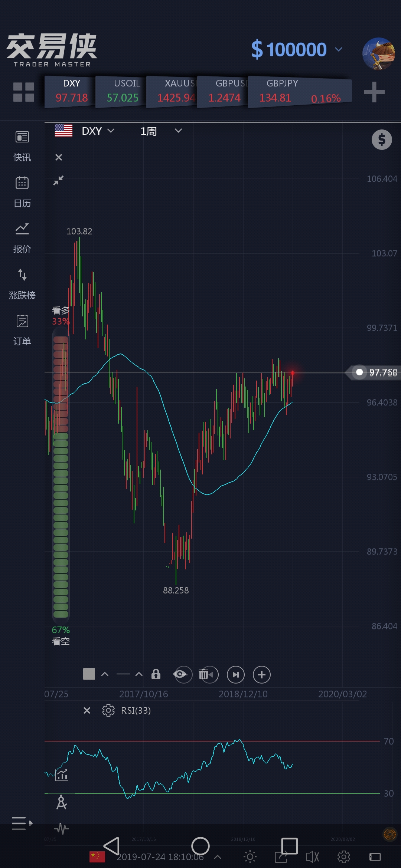Open the bottom-left playlist menu icon

point(22,823)
